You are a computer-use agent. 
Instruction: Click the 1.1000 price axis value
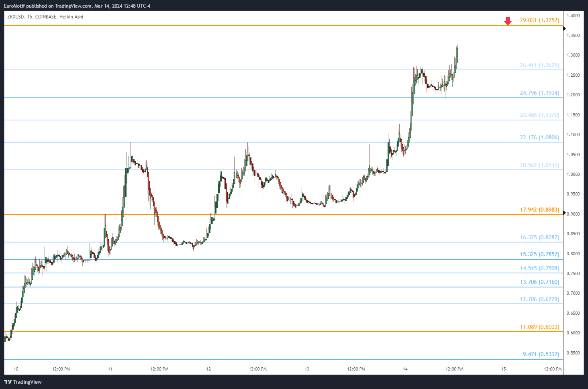pos(573,135)
